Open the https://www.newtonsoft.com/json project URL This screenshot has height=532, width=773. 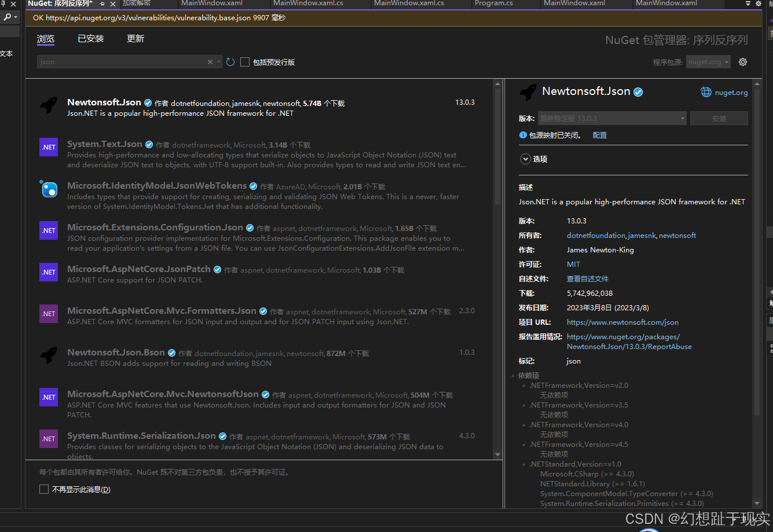click(622, 322)
